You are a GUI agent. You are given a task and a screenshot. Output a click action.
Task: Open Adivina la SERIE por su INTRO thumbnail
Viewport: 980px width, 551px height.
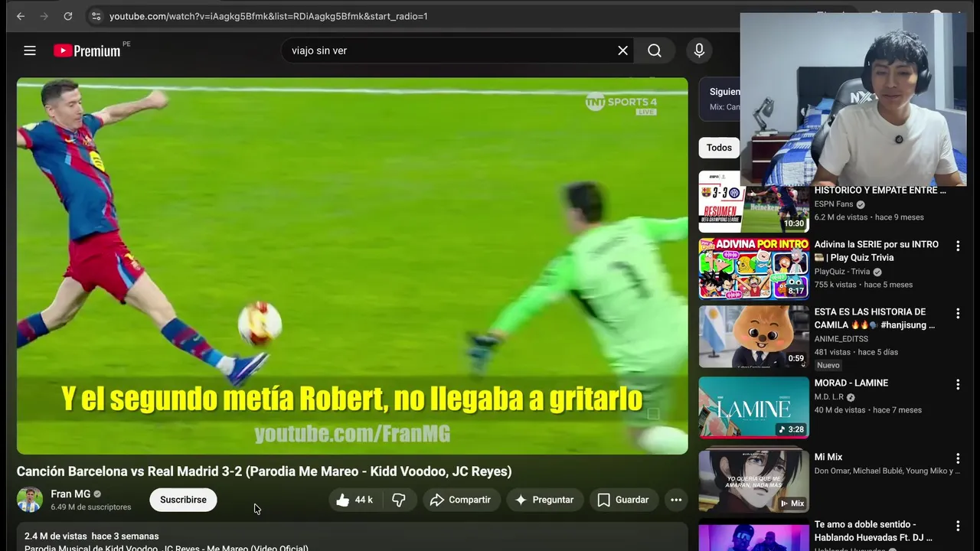coord(753,268)
